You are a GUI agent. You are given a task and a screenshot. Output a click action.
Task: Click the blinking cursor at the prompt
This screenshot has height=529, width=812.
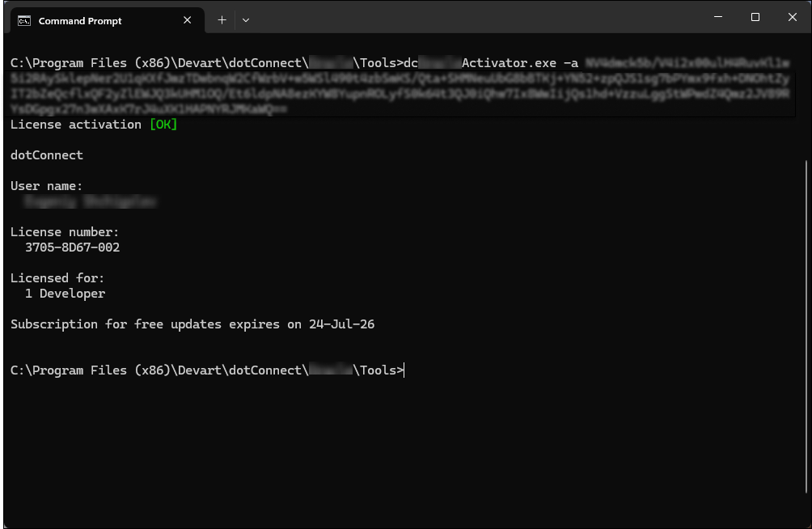click(404, 370)
